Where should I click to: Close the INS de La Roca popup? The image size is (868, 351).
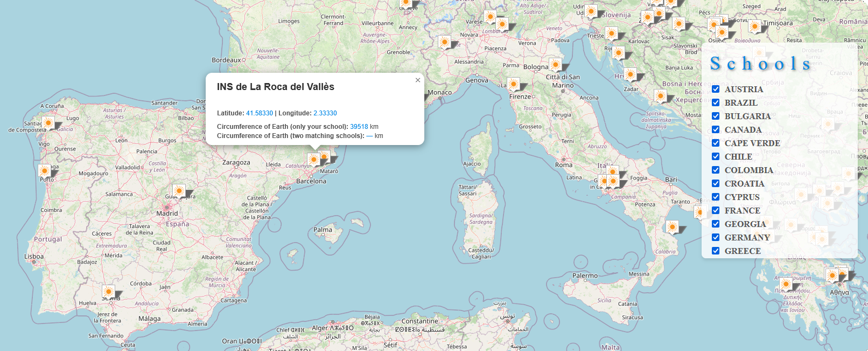(x=417, y=80)
